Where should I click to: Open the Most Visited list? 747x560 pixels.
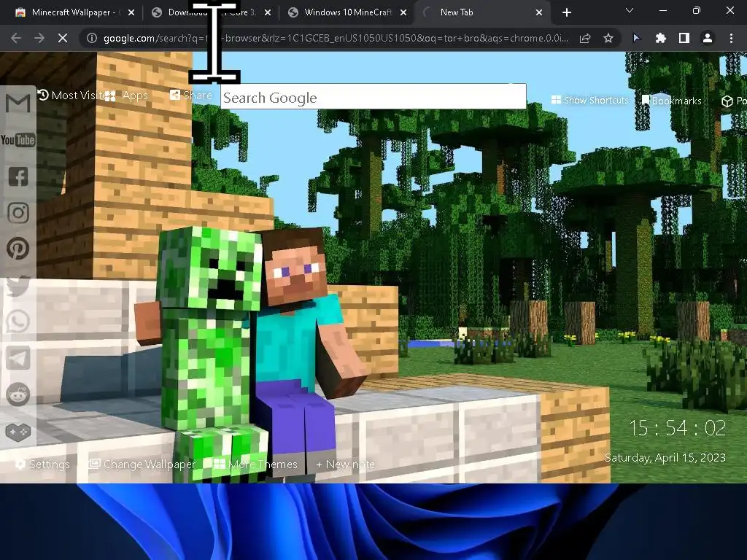click(71, 96)
